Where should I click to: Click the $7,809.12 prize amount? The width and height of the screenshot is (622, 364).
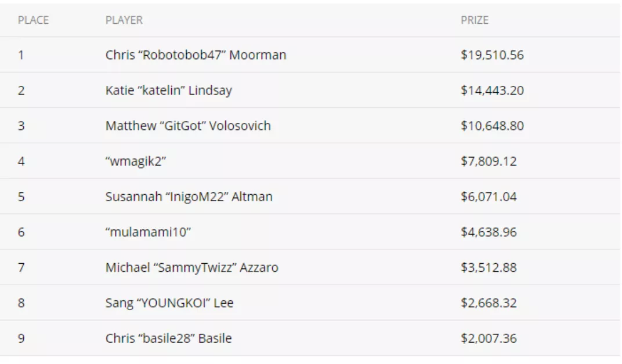coord(489,161)
